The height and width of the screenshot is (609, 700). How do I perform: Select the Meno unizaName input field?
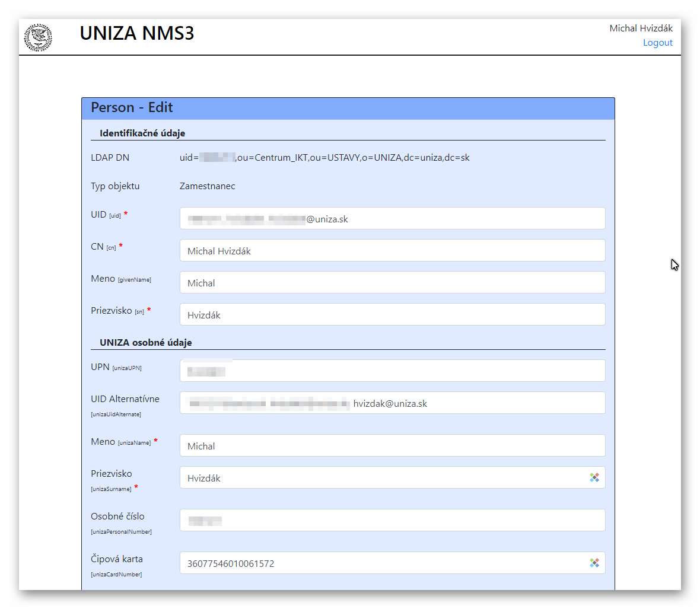pyautogui.click(x=392, y=445)
